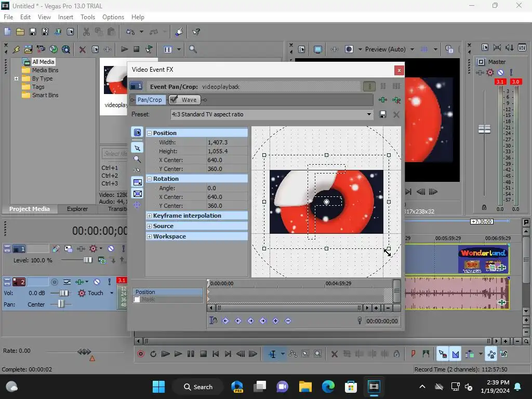Click the Open folder icon in the main toolbar
The image size is (532, 399).
click(20, 32)
